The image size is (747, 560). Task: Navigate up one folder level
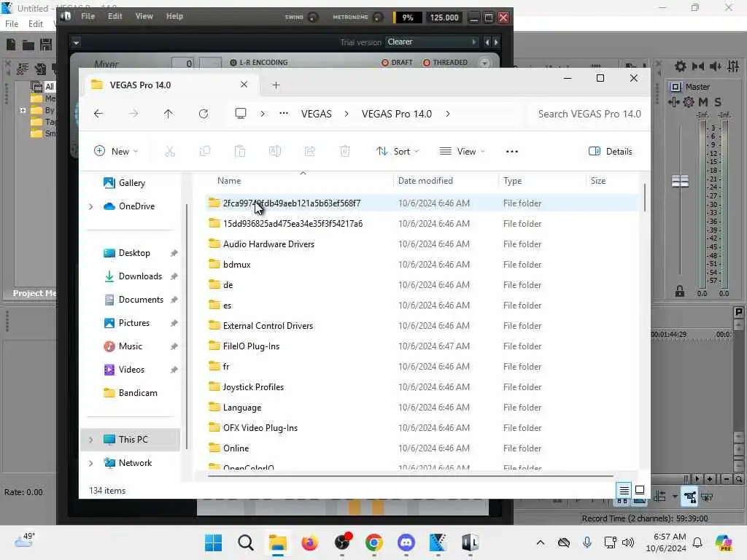pos(169,114)
